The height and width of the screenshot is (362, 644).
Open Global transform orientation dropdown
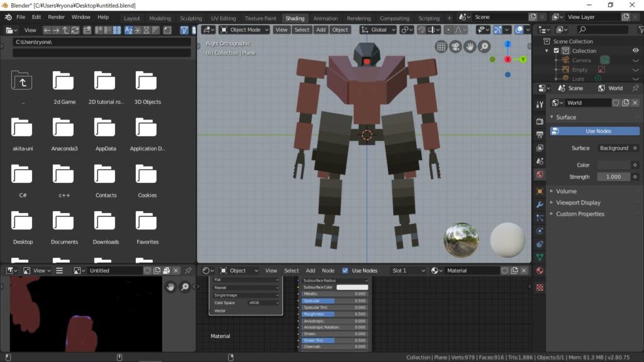(x=378, y=30)
